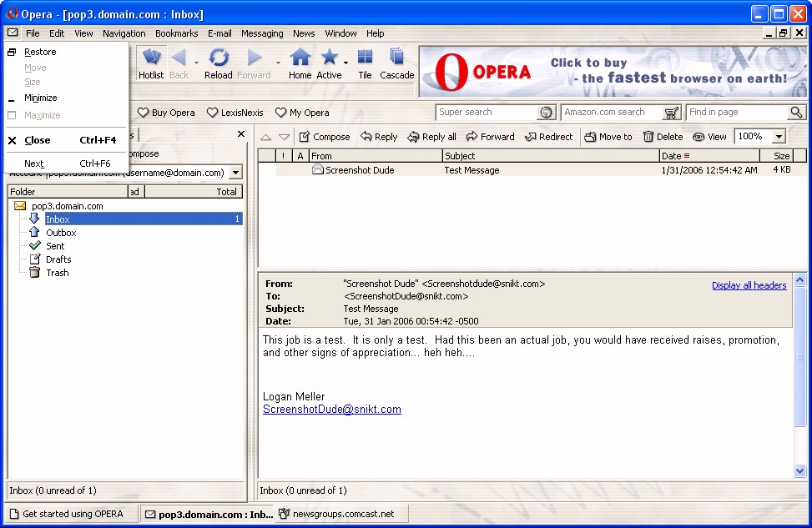
Task: Select the Outbox folder
Action: point(61,233)
